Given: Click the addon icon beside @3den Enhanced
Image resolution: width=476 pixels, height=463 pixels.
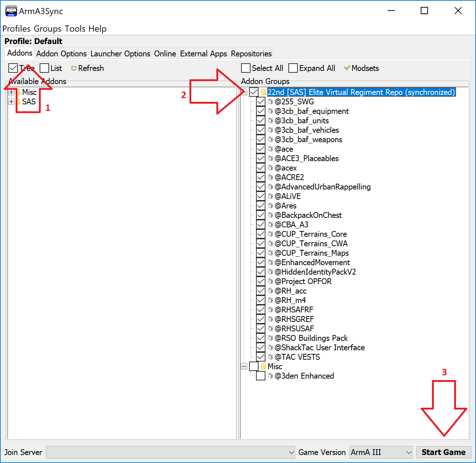Looking at the screenshot, I should click(x=270, y=376).
